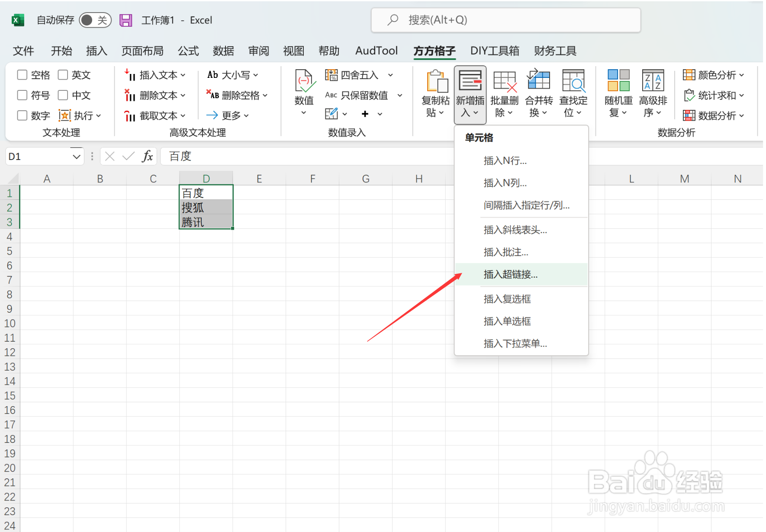Image resolution: width=766 pixels, height=532 pixels.
Task: Choose 插入N列 from the menu
Action: click(x=521, y=183)
